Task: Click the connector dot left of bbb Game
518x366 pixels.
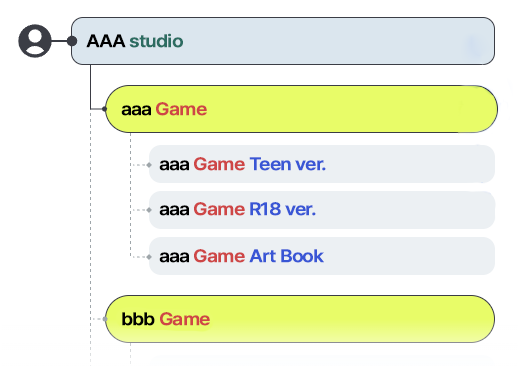Action: pos(105,319)
